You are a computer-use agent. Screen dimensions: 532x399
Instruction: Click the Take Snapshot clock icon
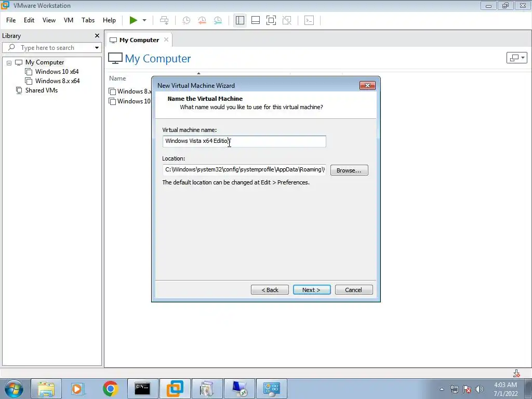(187, 20)
